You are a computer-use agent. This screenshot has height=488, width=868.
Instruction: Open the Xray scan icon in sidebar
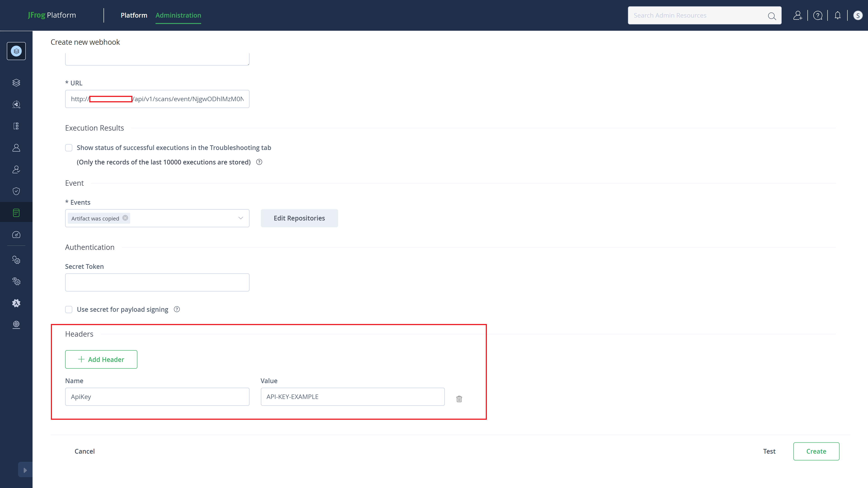click(x=16, y=104)
